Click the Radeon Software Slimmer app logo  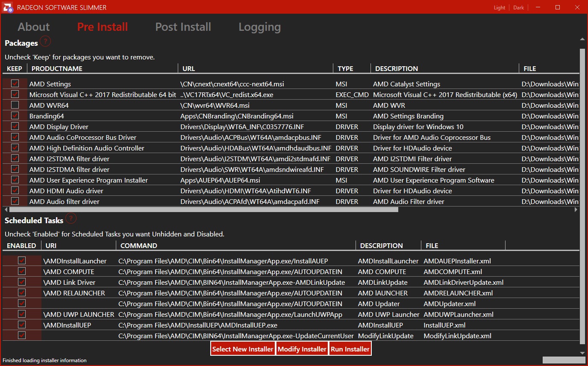point(8,7)
